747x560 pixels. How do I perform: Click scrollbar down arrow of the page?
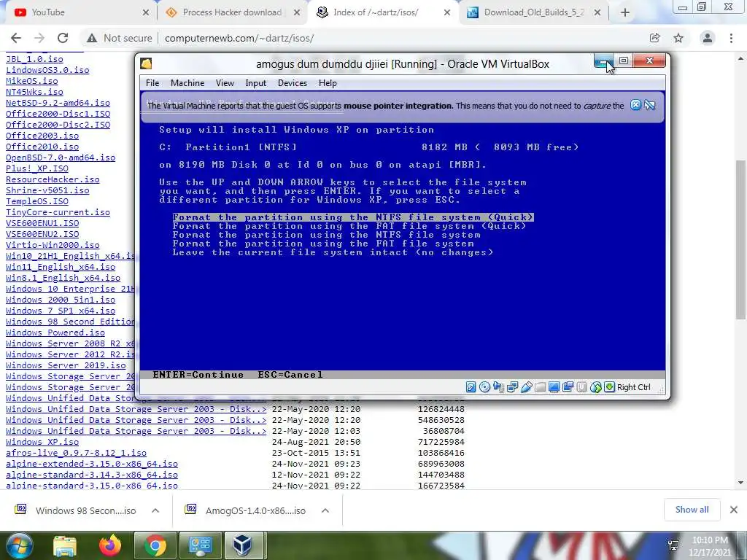tap(740, 483)
